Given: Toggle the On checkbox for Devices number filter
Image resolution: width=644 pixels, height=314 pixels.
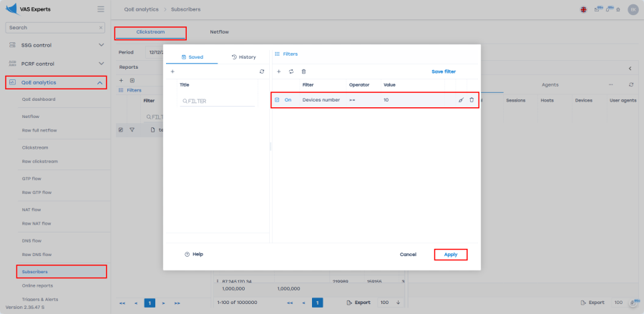Looking at the screenshot, I should pos(277,100).
